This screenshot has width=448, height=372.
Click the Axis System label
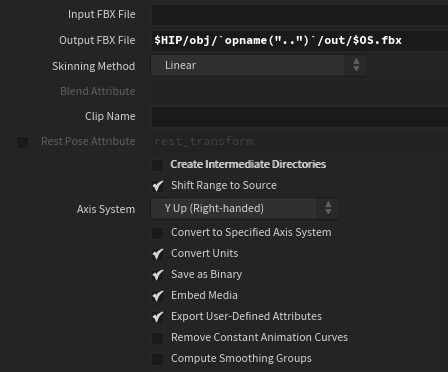click(106, 209)
